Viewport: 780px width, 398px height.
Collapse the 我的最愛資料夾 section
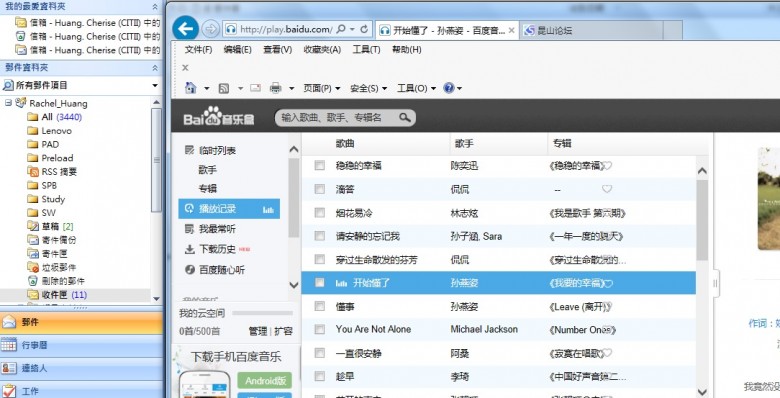tap(155, 7)
